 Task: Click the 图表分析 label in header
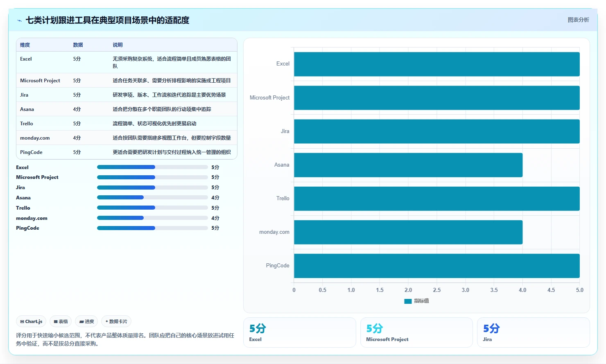pos(578,20)
